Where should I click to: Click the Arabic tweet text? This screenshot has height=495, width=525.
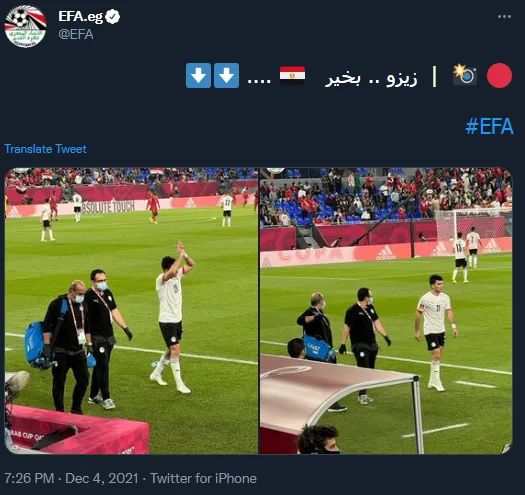click(x=371, y=79)
